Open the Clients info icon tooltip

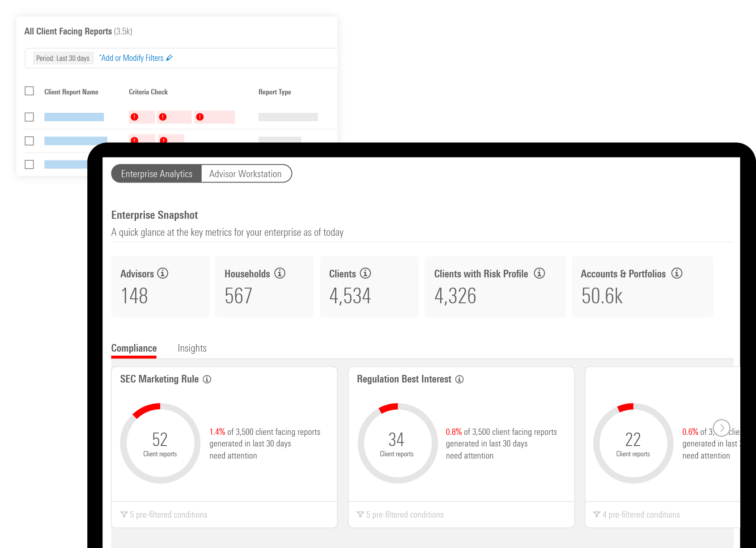(x=365, y=273)
